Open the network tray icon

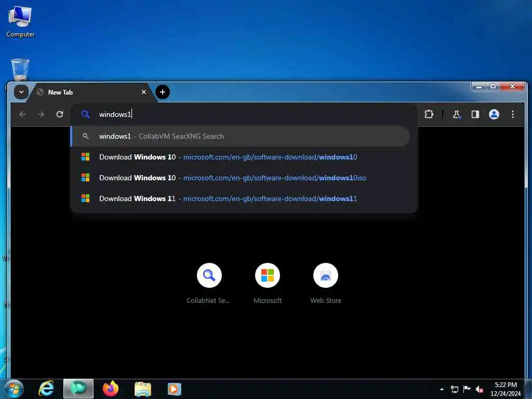point(455,389)
